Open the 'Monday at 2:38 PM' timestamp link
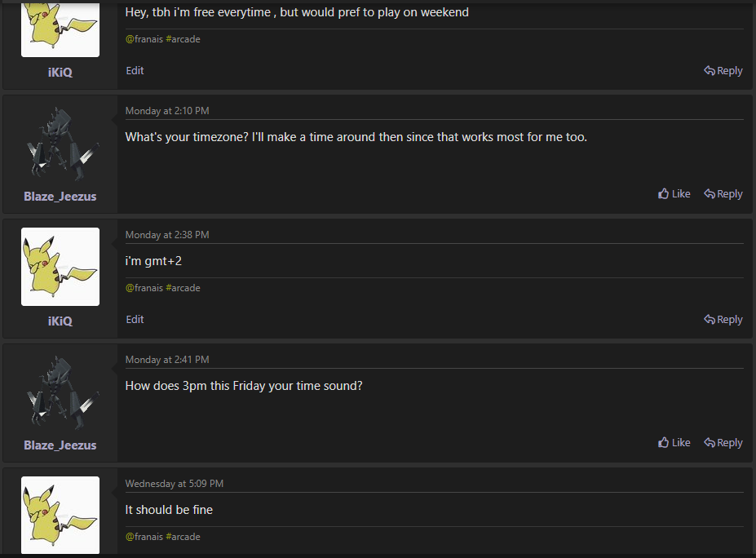 [167, 235]
